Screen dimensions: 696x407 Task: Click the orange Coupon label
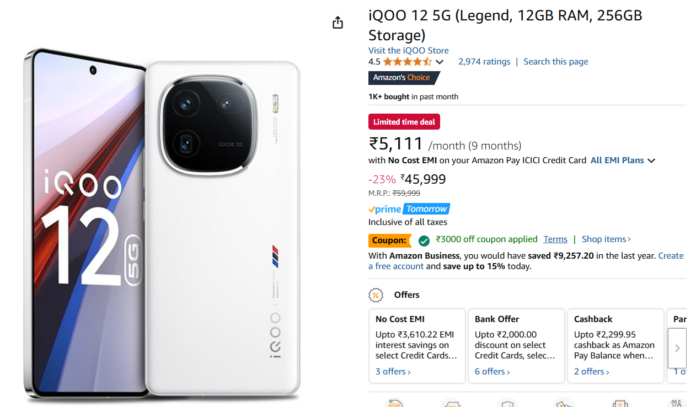388,240
